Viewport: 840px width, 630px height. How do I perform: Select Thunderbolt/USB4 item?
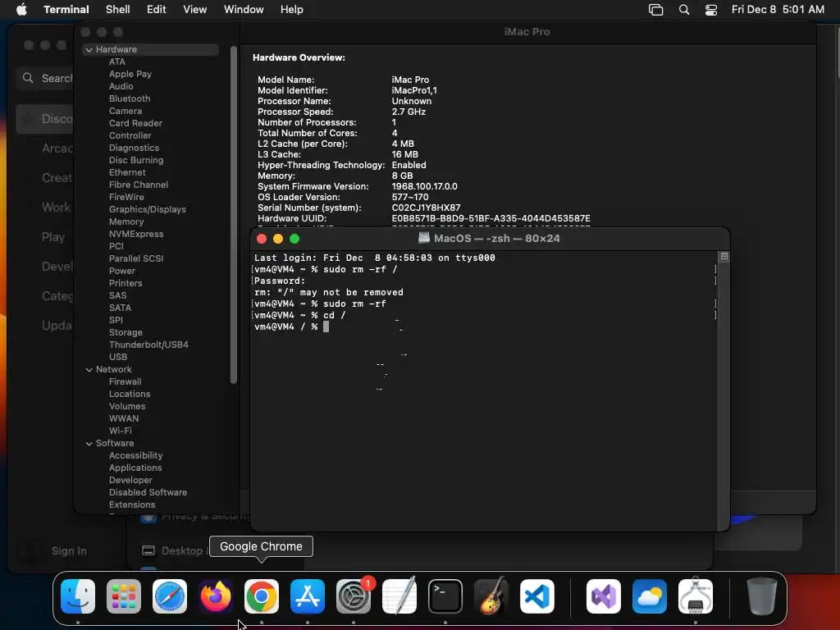[148, 345]
